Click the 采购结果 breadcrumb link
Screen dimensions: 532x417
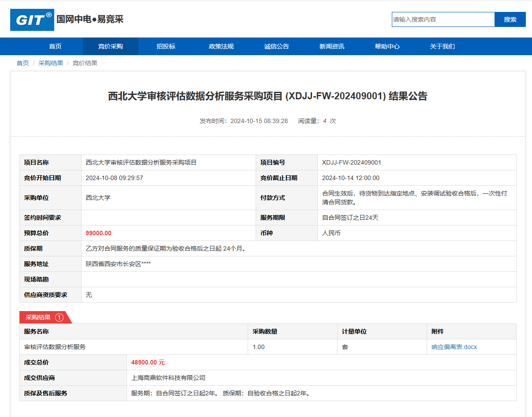click(x=51, y=63)
